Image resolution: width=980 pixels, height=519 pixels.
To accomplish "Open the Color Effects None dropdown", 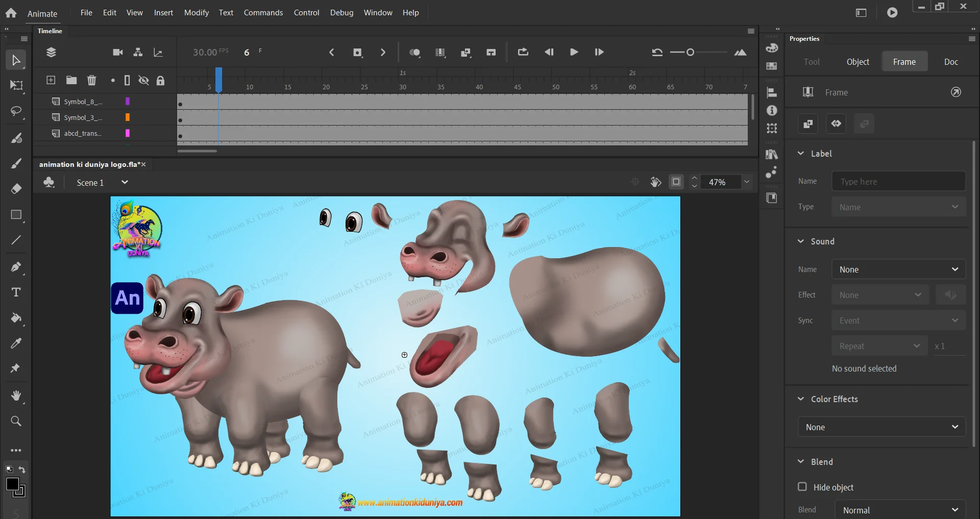I will click(881, 427).
